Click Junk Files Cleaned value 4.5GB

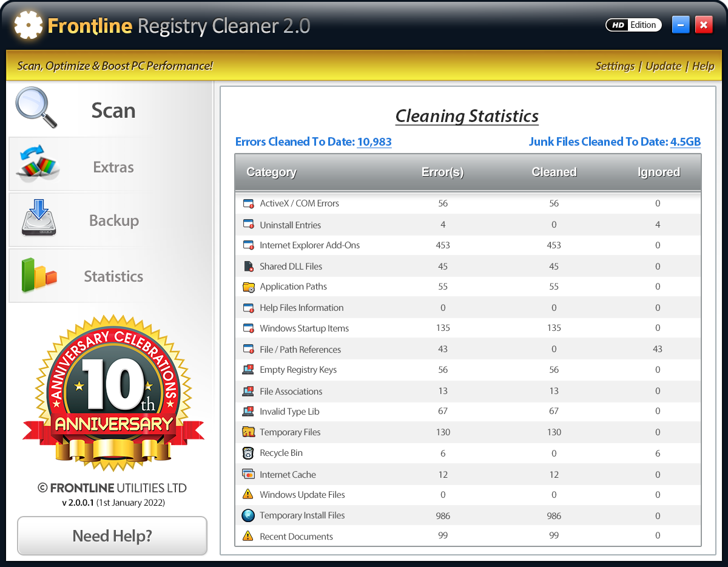[x=686, y=142]
